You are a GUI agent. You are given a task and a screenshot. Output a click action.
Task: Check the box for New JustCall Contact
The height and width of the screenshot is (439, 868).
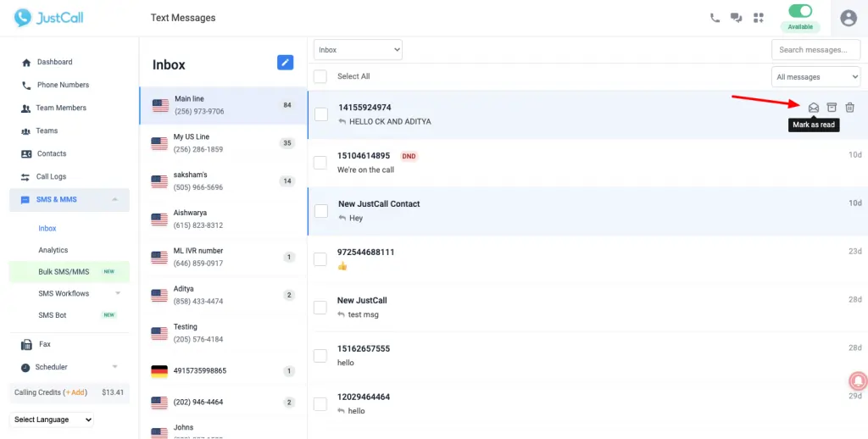[321, 211]
